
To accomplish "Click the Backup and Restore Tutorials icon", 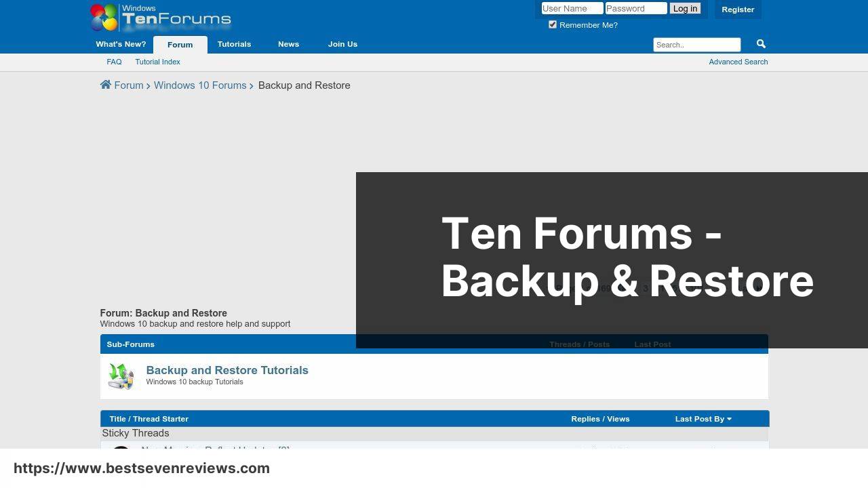I will 121,375.
